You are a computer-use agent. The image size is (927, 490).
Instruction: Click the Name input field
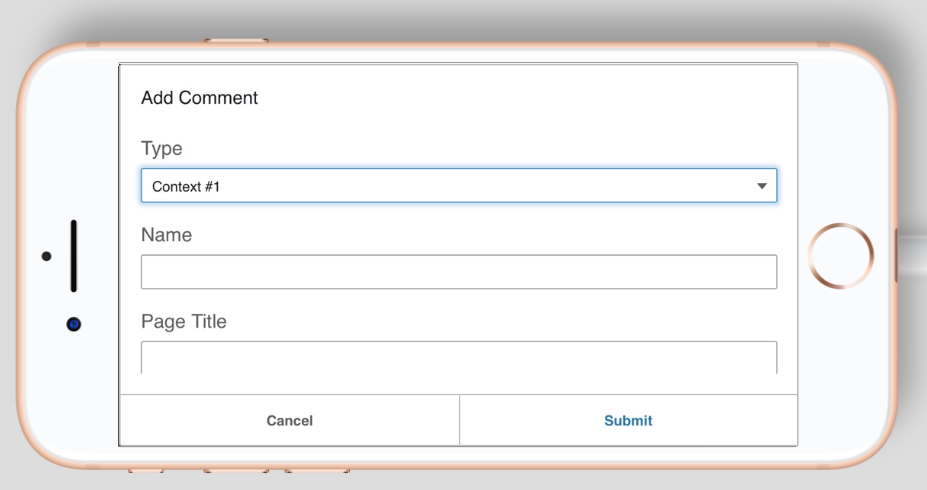pos(459,272)
